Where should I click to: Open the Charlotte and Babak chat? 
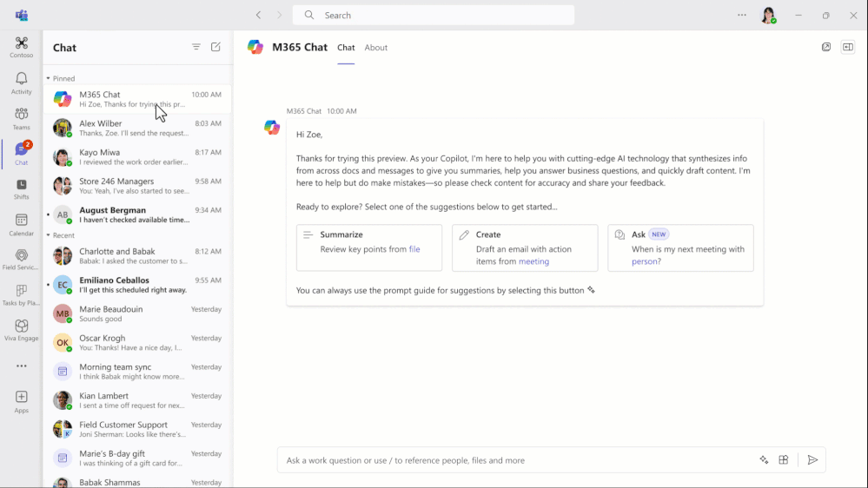click(137, 255)
